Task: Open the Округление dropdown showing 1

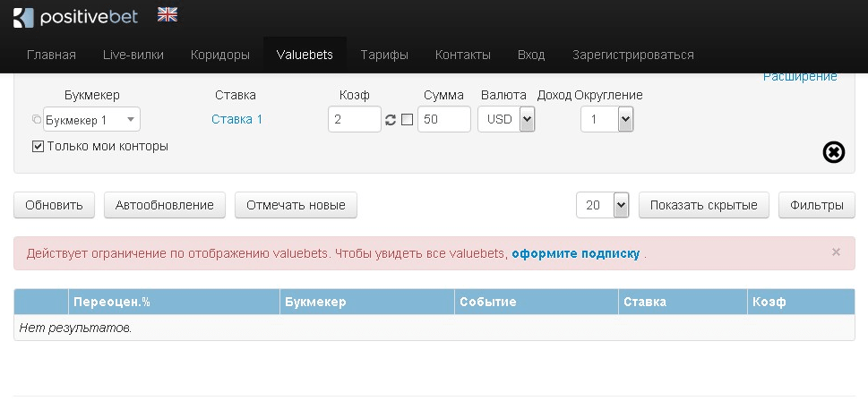Action: (606, 119)
